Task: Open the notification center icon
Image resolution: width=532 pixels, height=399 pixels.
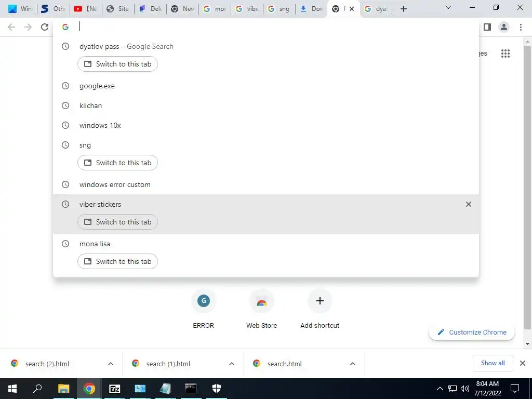Action: (x=515, y=389)
